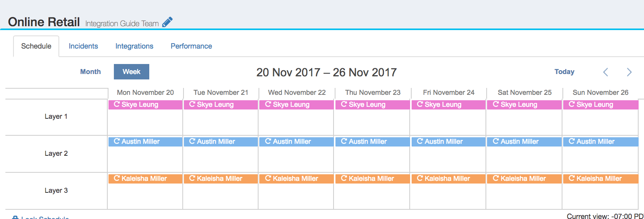The width and height of the screenshot is (644, 219).
Task: Click rotation icon on Skye Leung Monday shift
Action: click(x=117, y=104)
